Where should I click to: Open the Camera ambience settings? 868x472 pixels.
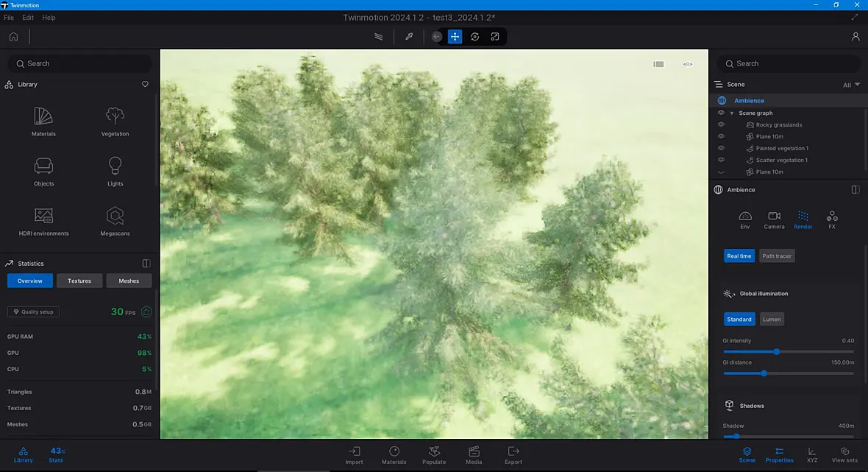(x=774, y=220)
